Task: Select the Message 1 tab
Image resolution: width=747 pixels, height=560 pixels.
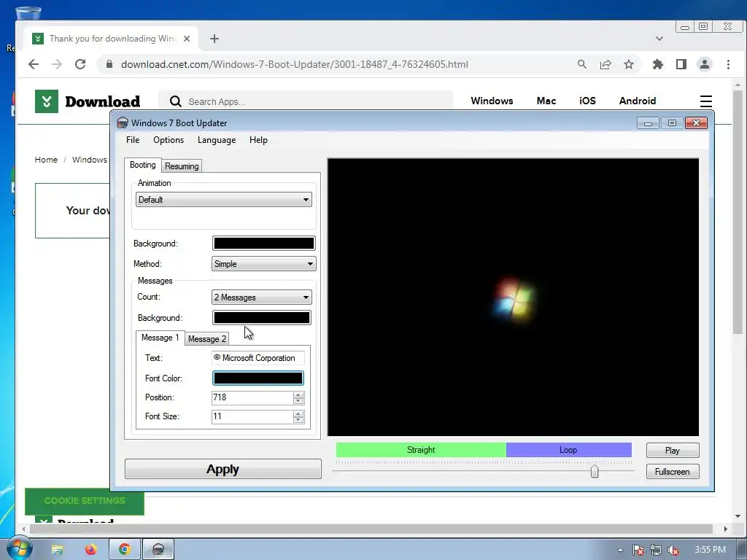Action: (160, 338)
